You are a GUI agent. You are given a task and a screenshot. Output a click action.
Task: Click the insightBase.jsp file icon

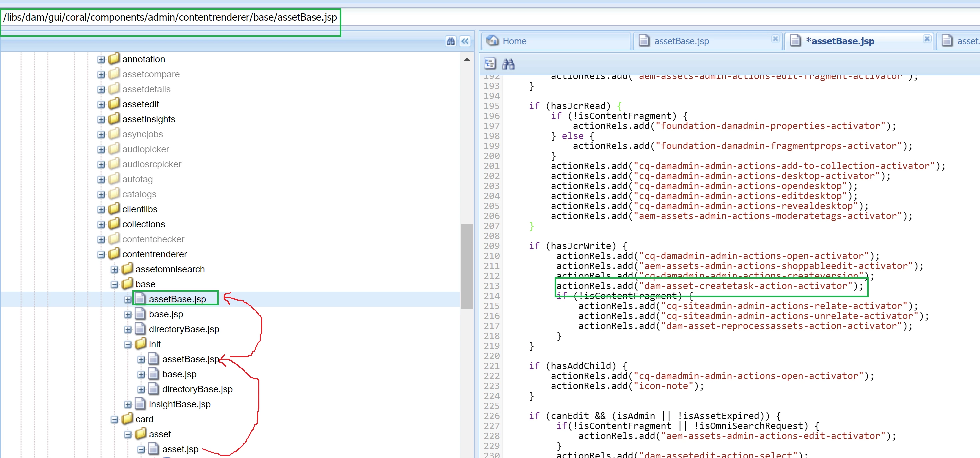(140, 404)
